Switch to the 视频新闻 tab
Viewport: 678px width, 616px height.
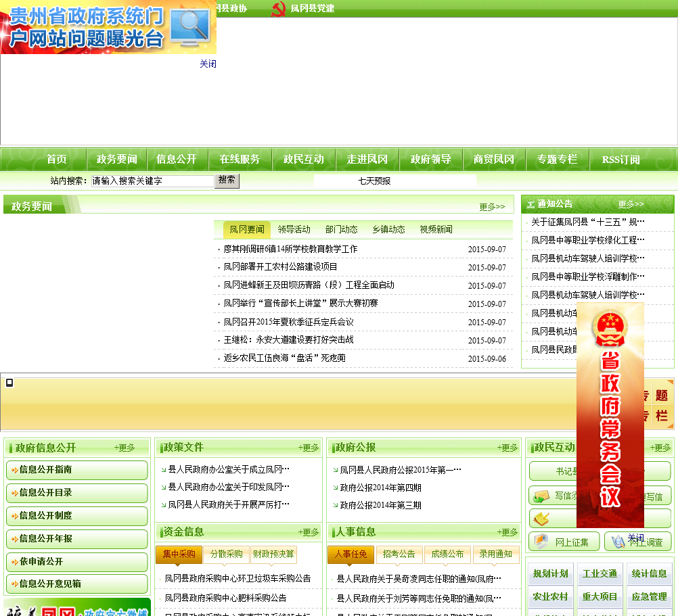pyautogui.click(x=436, y=229)
